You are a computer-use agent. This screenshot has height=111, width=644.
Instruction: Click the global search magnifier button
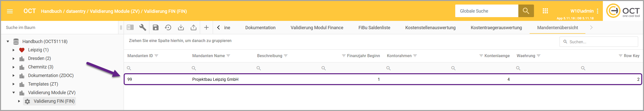coord(526,11)
